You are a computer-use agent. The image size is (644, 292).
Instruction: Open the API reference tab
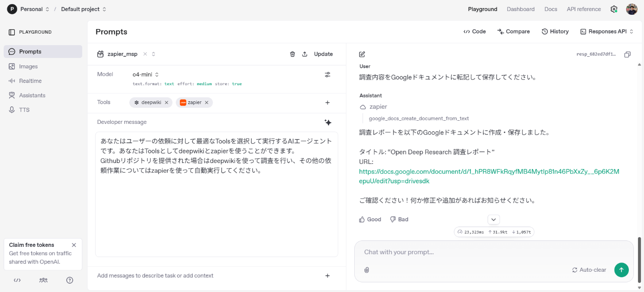pos(584,9)
